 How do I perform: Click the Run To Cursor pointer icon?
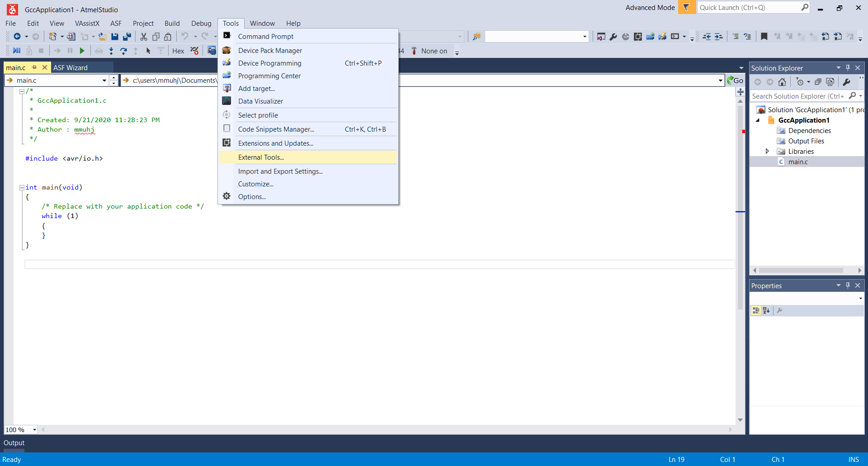[148, 51]
